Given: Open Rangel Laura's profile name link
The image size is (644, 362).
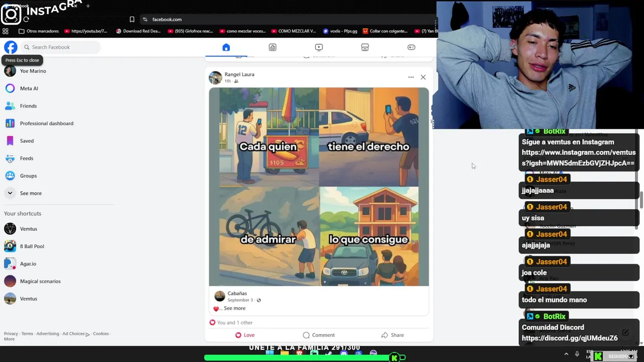Looking at the screenshot, I should point(239,74).
